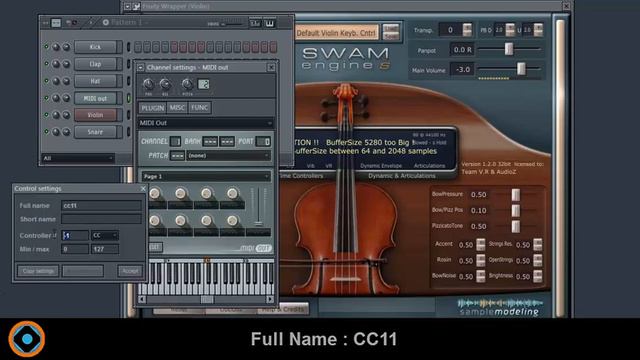Click the Fruity Wrapper window menu arrow
Viewport: 640px width, 360px height.
127,6
